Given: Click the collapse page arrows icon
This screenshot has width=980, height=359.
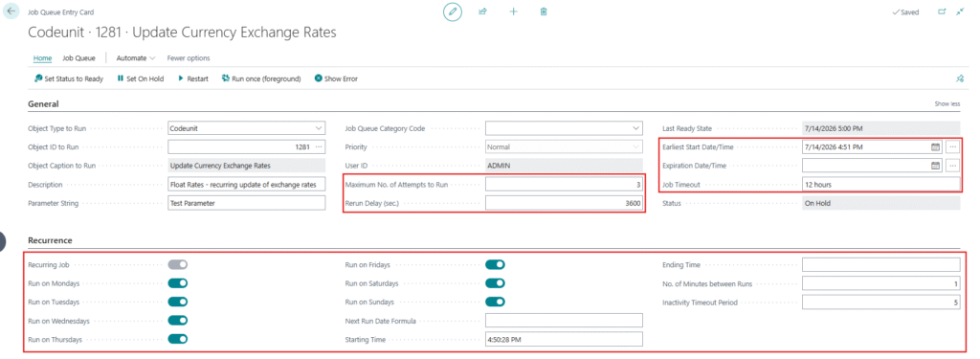Looking at the screenshot, I should (961, 11).
